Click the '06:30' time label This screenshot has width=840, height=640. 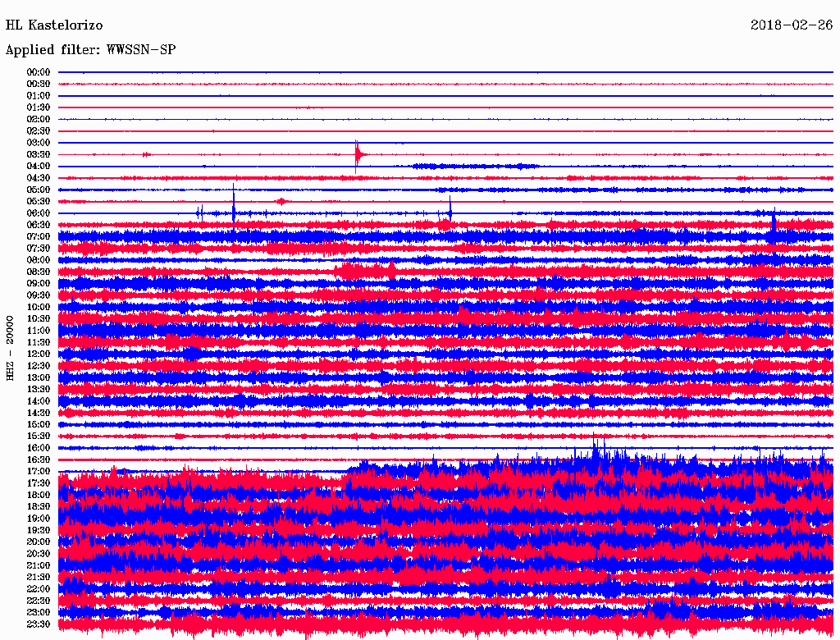pos(38,225)
